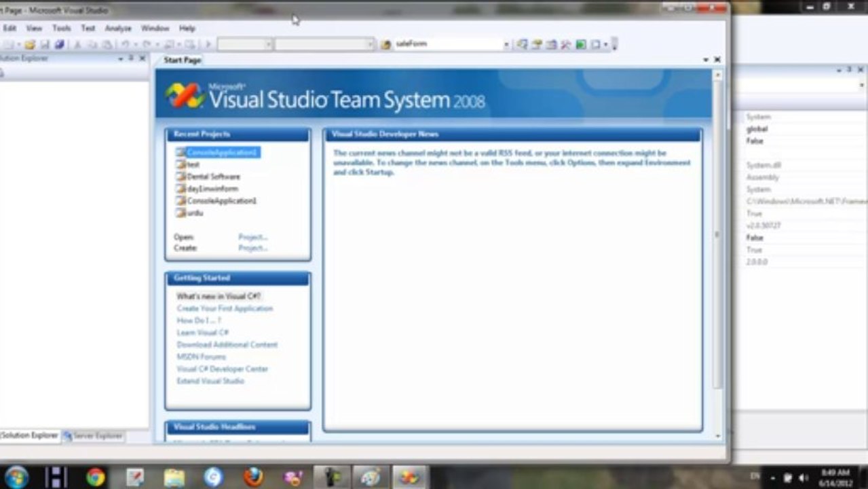Click the Other Windows toolbar icon
The width and height of the screenshot is (868, 489).
pos(595,45)
